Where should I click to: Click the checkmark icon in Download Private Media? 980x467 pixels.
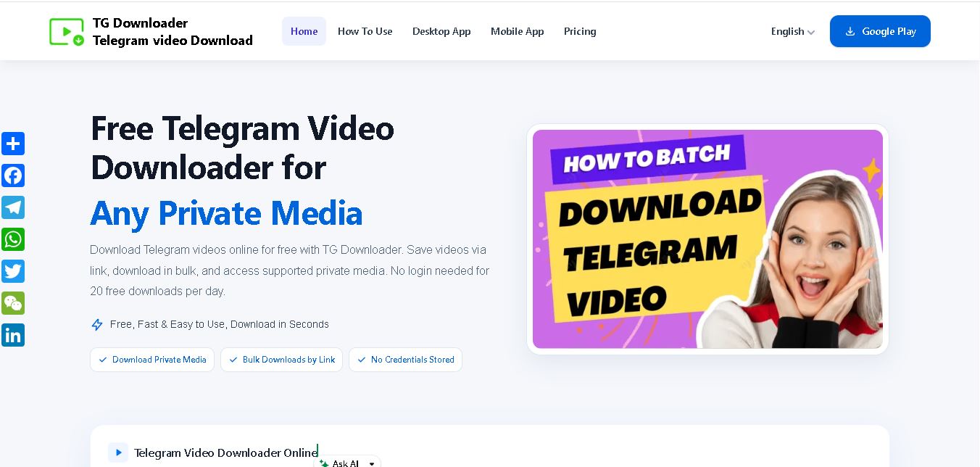pyautogui.click(x=103, y=360)
